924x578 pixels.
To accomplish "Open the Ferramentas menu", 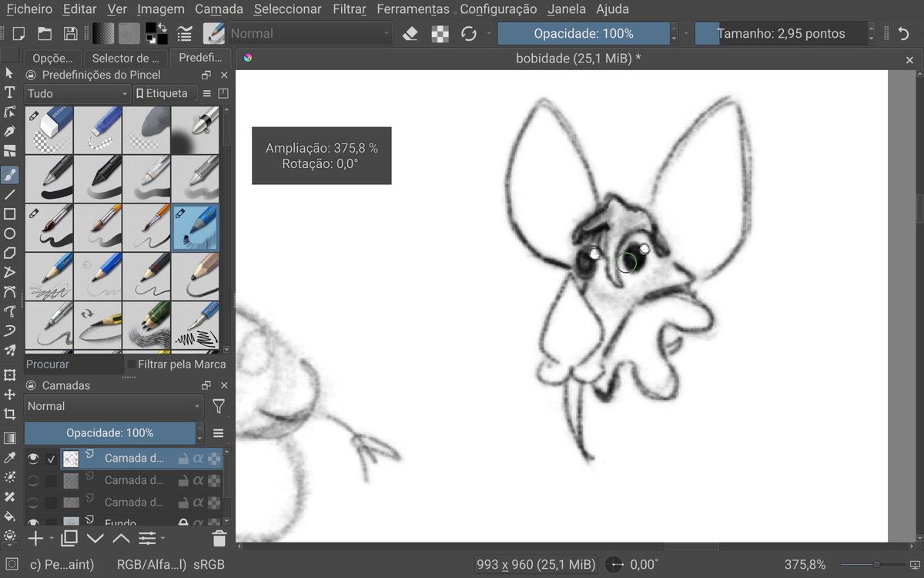I will [x=413, y=9].
